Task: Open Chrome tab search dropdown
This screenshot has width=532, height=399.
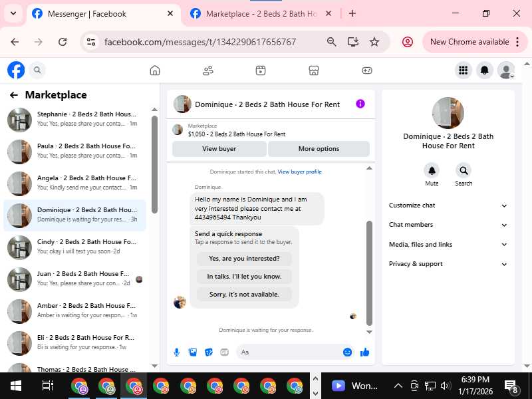Action: [x=13, y=13]
